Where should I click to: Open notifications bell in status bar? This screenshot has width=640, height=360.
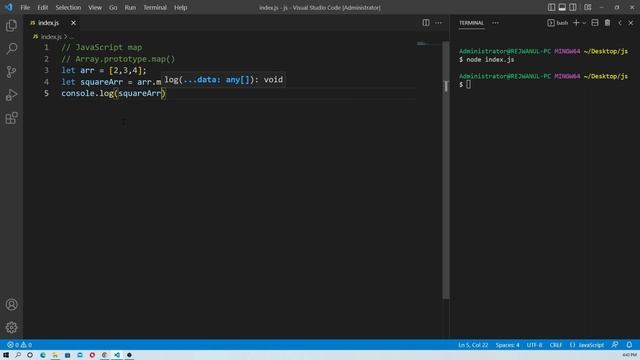(x=629, y=345)
